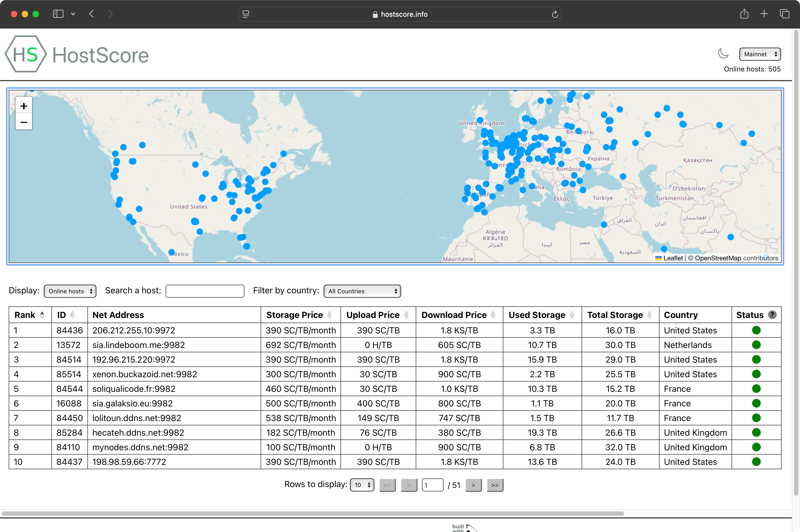Click the HostScore hexagon logo
This screenshot has width=800, height=532.
pyautogui.click(x=26, y=54)
